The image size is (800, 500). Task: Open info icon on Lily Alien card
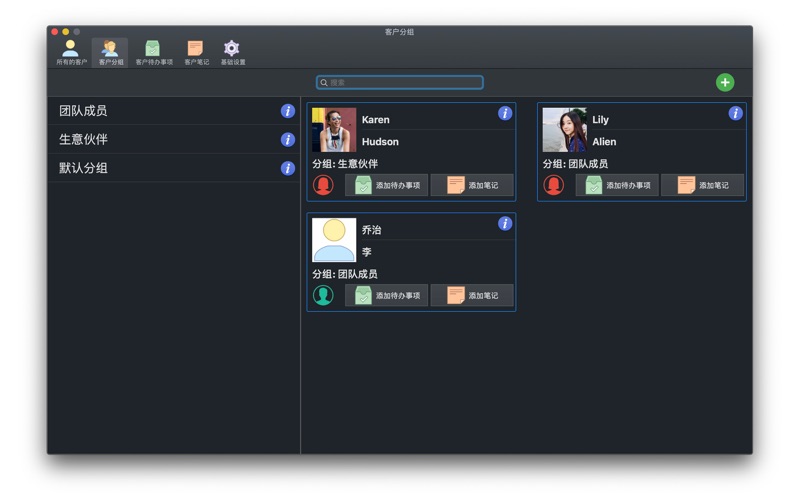click(x=735, y=113)
